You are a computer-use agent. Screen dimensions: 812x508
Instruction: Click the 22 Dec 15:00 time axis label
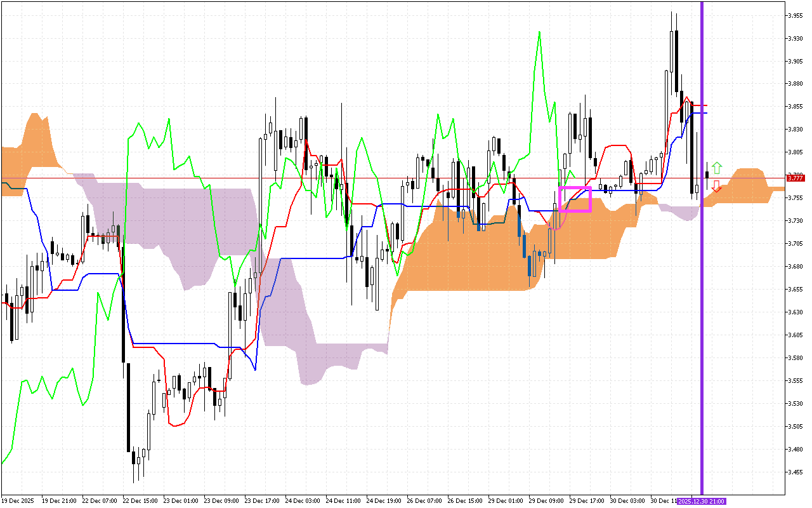(x=140, y=501)
